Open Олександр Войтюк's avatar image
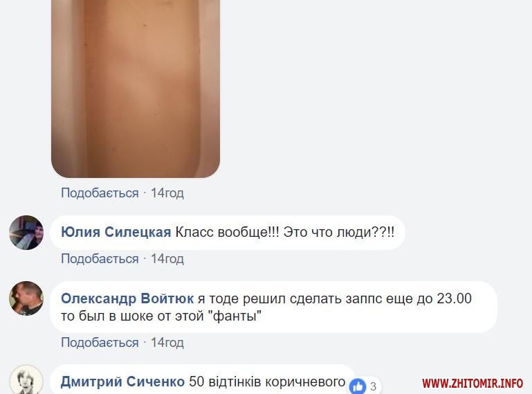 (x=26, y=298)
